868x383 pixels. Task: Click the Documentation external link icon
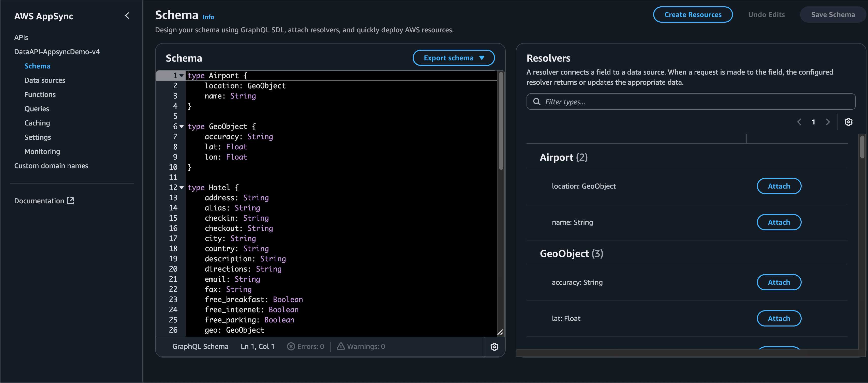coord(70,201)
